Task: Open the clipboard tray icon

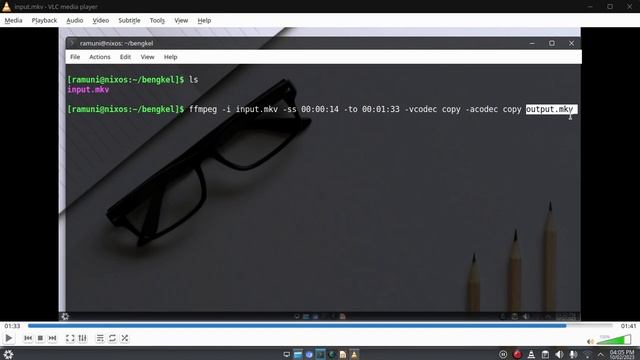Action: click(x=545, y=354)
